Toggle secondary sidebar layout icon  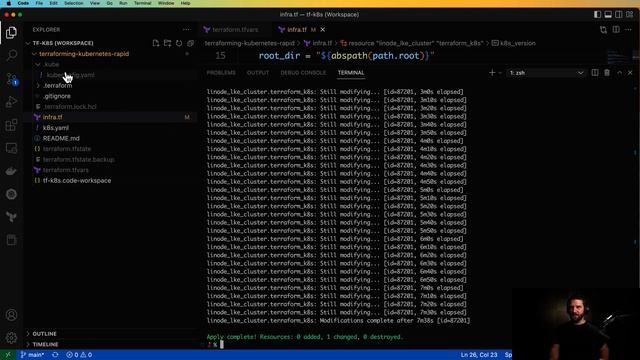click(x=619, y=15)
